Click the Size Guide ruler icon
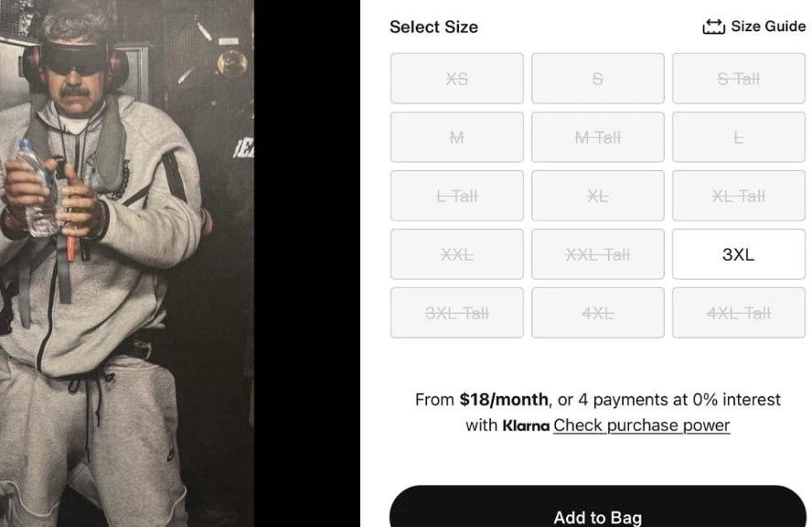The height and width of the screenshot is (527, 812). (713, 27)
